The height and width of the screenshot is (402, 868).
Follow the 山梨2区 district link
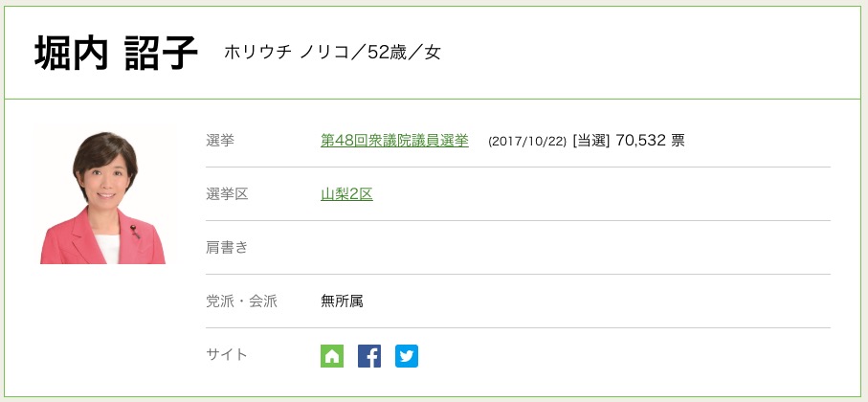pos(346,194)
